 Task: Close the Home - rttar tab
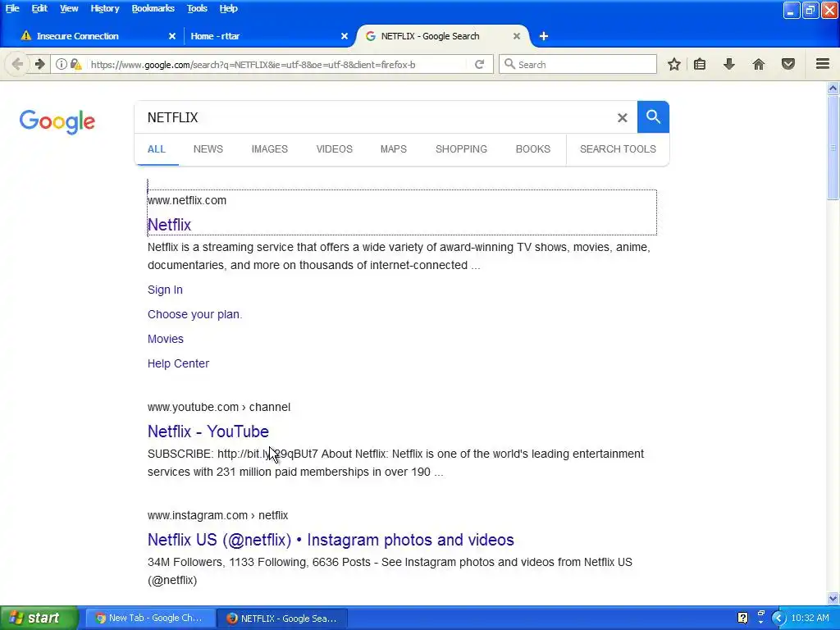[345, 36]
